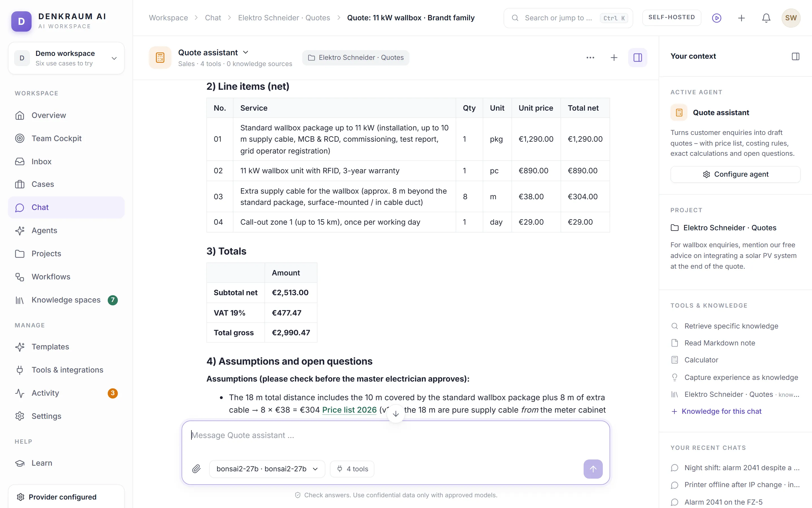The image size is (812, 508).
Task: Click the Message Quote assistant input
Action: pyautogui.click(x=396, y=435)
